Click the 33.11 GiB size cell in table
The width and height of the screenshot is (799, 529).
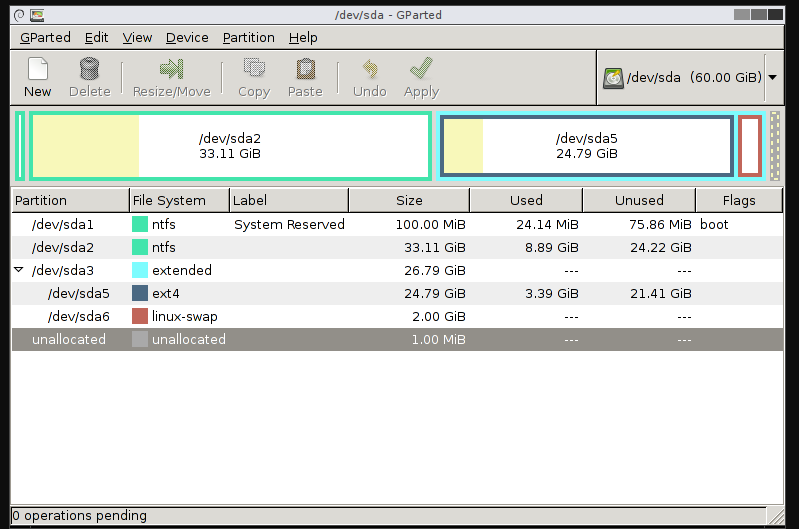(x=435, y=247)
